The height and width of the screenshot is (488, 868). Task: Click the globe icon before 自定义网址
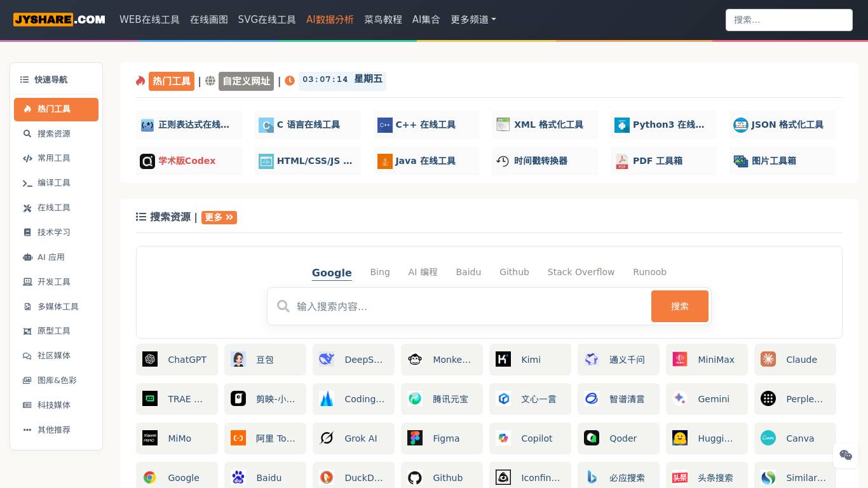point(210,81)
